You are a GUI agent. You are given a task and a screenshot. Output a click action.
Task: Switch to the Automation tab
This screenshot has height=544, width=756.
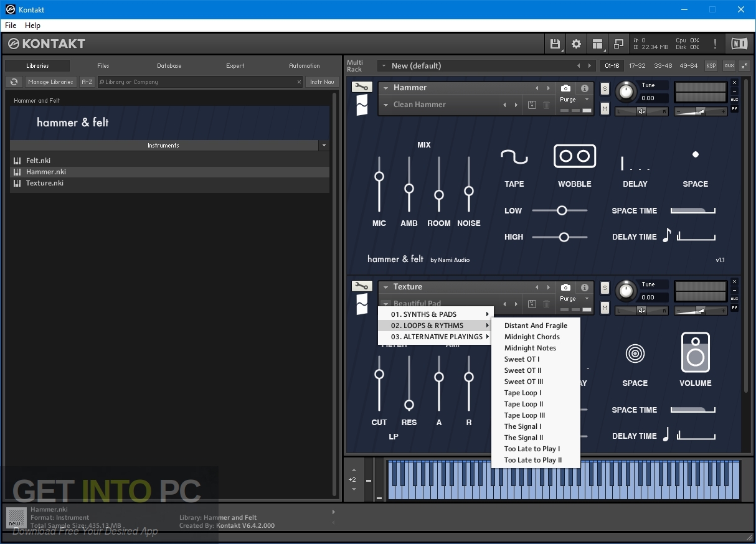point(305,66)
